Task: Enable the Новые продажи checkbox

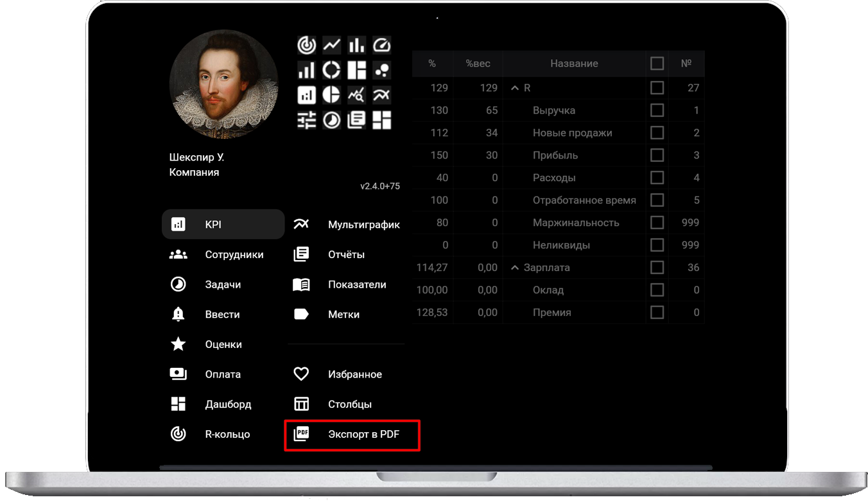Action: 657,133
